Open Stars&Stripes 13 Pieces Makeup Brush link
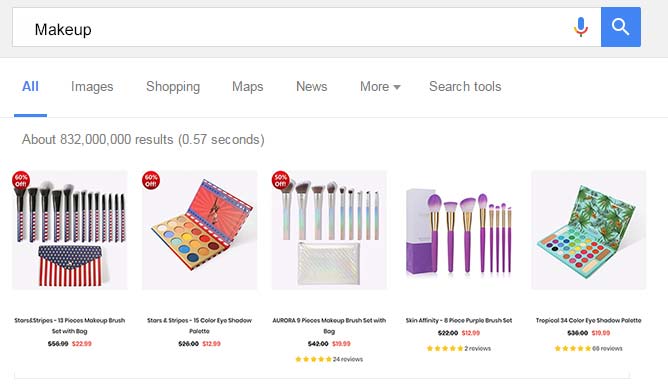 click(69, 325)
